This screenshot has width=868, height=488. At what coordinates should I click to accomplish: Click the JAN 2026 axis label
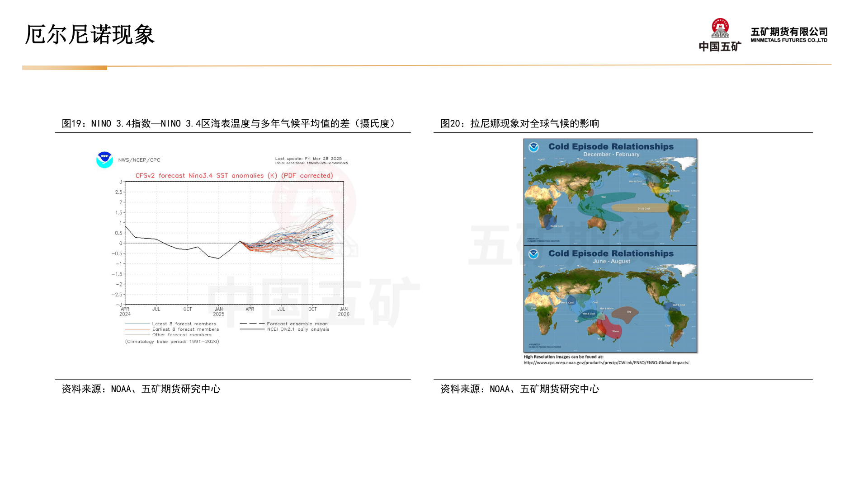point(344,312)
